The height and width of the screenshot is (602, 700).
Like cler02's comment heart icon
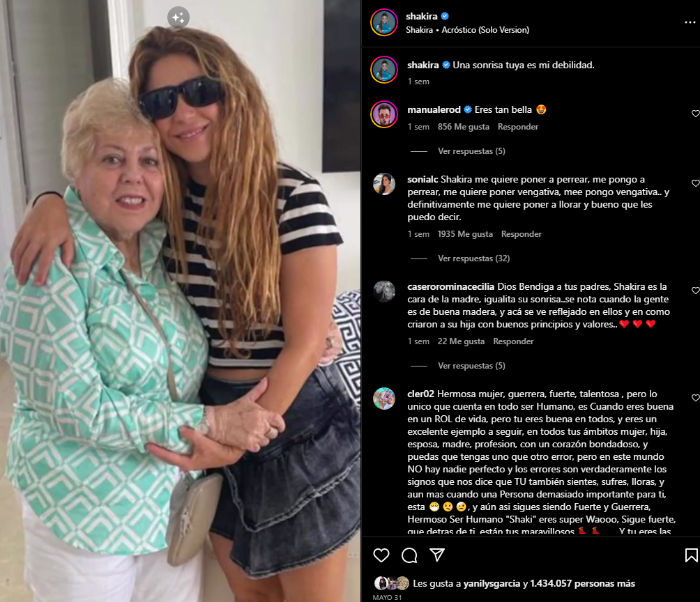(x=696, y=398)
